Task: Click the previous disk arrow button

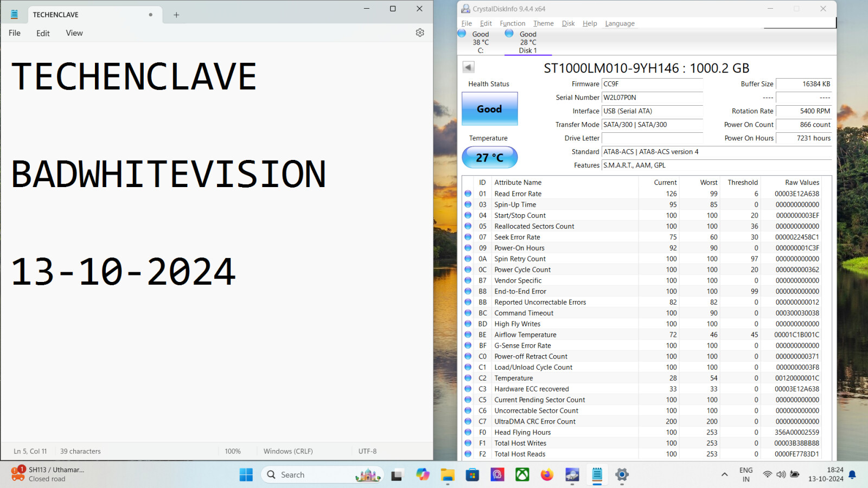Action: click(x=468, y=67)
